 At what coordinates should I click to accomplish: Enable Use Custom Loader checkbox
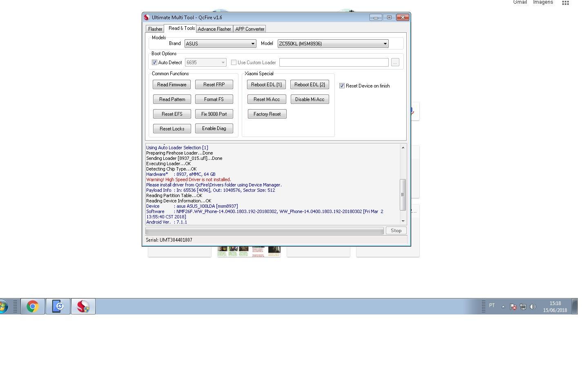pyautogui.click(x=234, y=63)
